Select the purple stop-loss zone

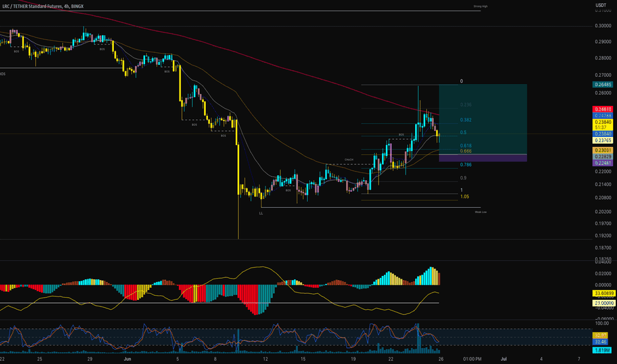point(483,158)
